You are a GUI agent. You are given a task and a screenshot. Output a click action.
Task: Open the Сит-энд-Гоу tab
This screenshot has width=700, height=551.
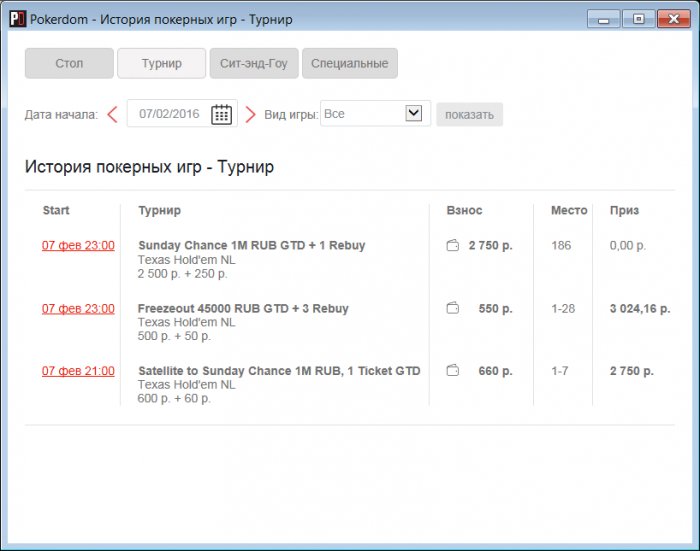(254, 63)
